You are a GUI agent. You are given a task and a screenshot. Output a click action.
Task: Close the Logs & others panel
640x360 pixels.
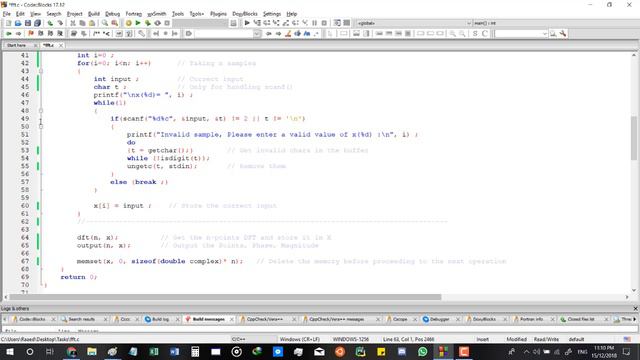tap(635, 309)
